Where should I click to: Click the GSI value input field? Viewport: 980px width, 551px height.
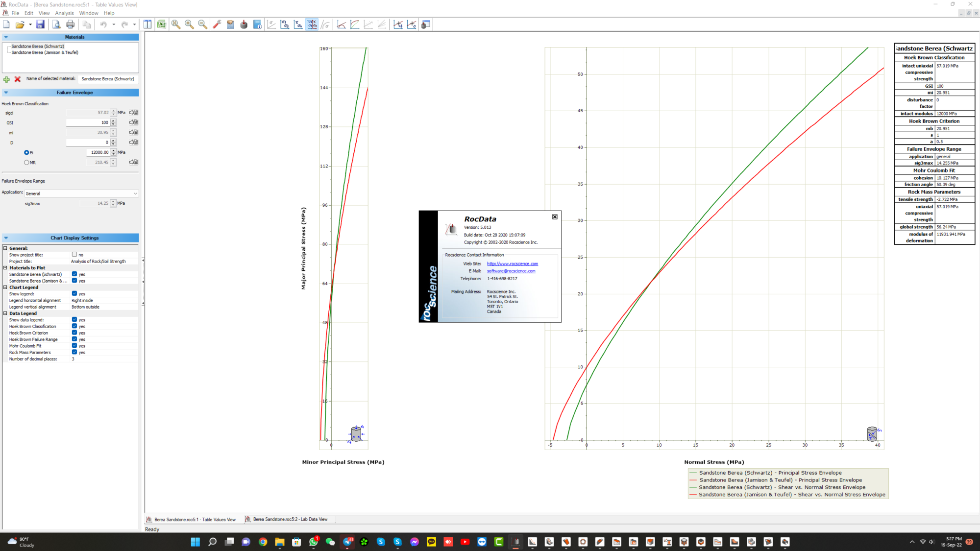pyautogui.click(x=88, y=122)
